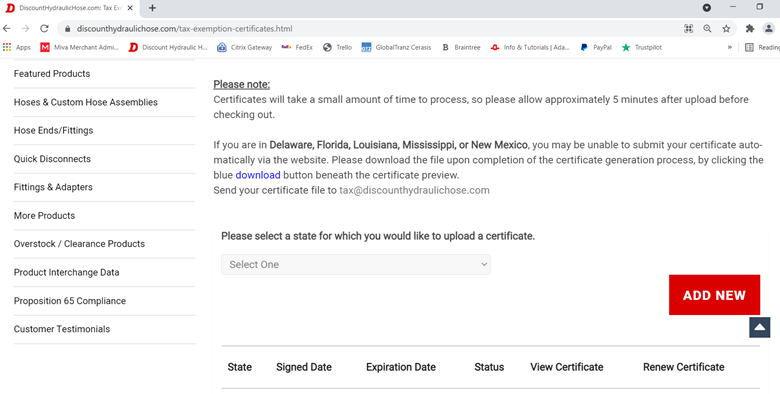Click the State column header
Viewport: 780px width, 394px height.
(239, 367)
